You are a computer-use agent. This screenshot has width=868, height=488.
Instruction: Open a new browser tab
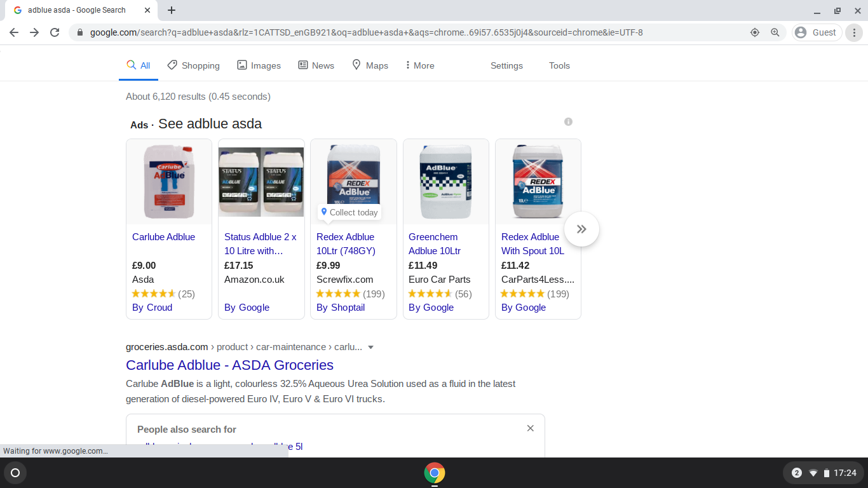pyautogui.click(x=172, y=10)
